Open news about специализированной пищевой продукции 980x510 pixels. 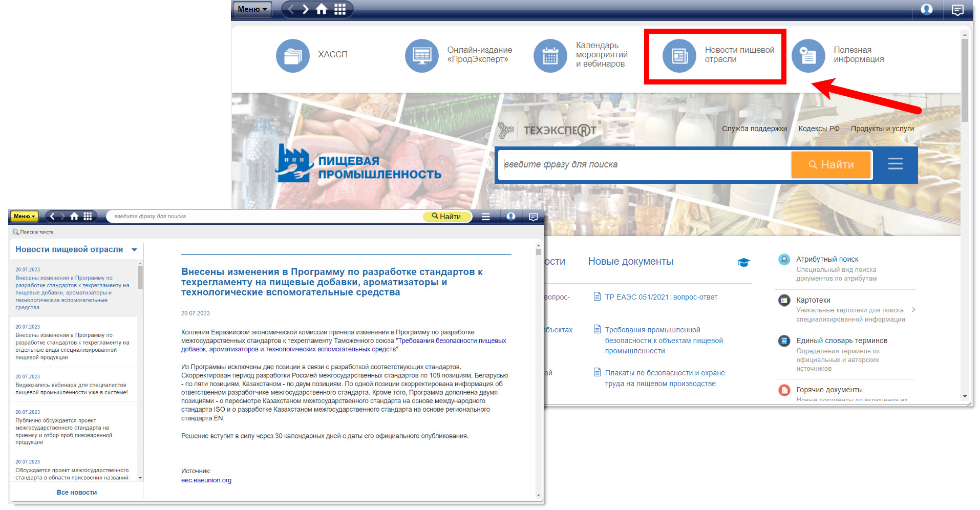[x=72, y=346]
